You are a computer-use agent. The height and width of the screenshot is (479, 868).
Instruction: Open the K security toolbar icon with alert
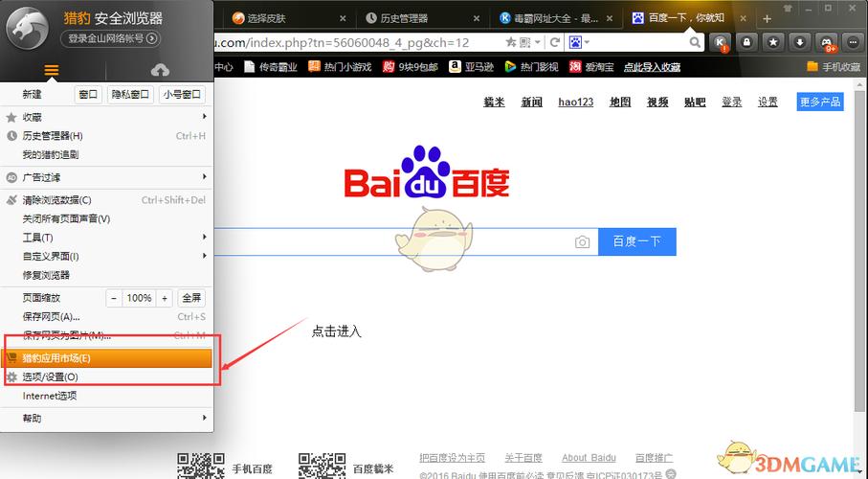(721, 43)
